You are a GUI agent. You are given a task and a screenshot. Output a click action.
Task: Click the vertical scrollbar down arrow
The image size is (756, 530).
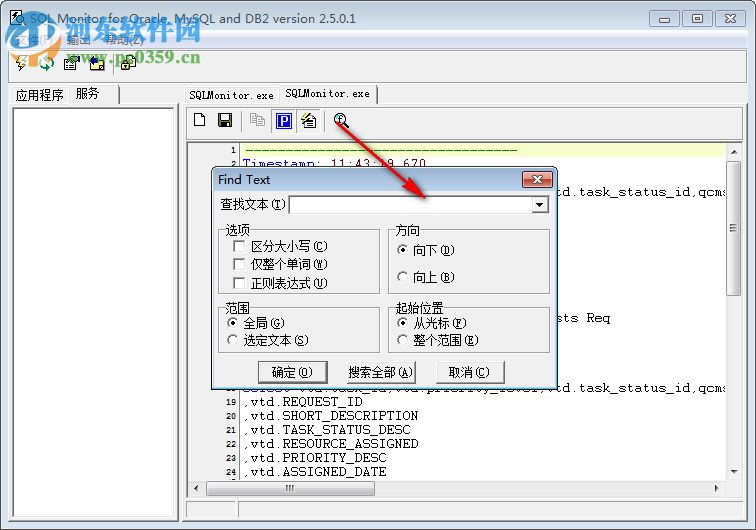coord(734,472)
